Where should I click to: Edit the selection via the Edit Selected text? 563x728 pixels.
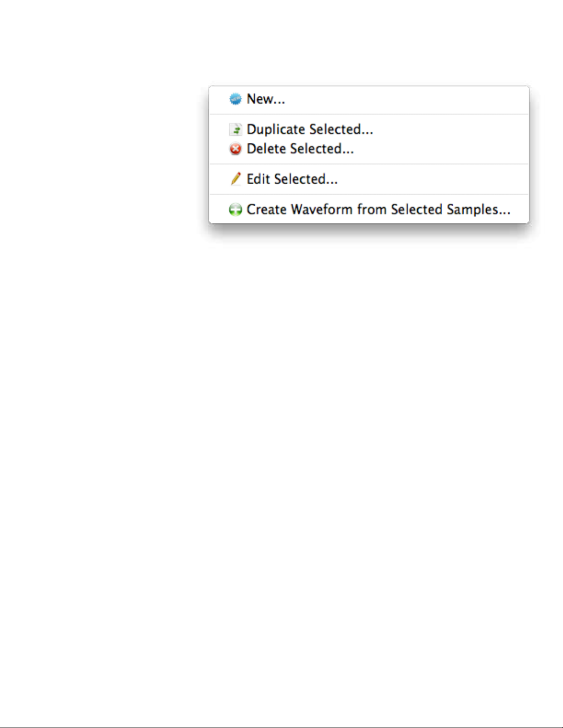point(292,179)
